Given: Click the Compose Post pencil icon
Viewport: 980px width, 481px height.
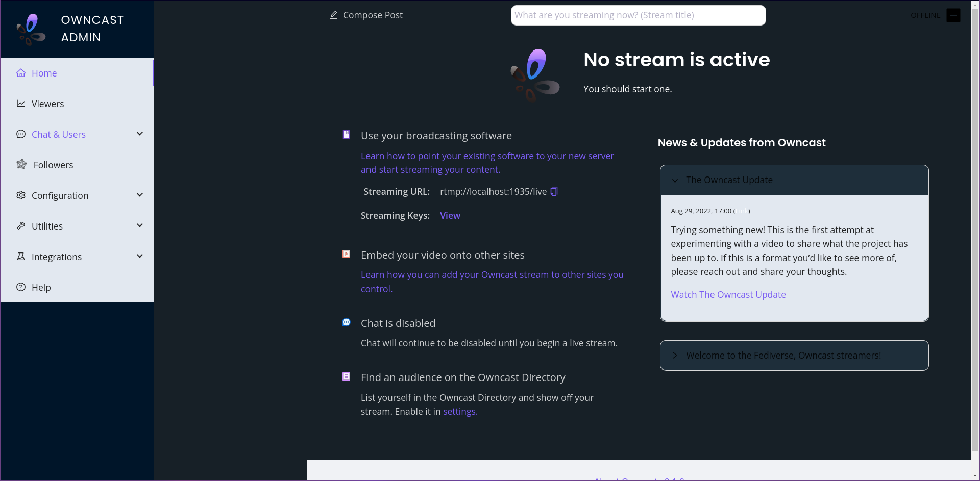Looking at the screenshot, I should (334, 15).
